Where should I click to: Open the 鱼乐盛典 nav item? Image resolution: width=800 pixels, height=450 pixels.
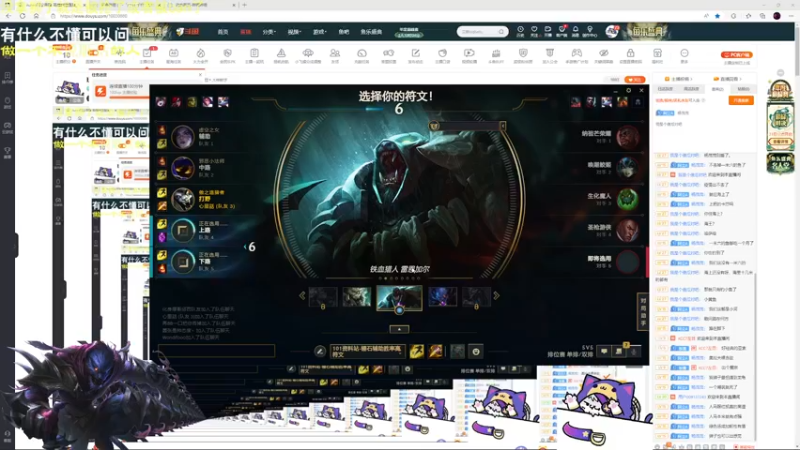tap(371, 32)
